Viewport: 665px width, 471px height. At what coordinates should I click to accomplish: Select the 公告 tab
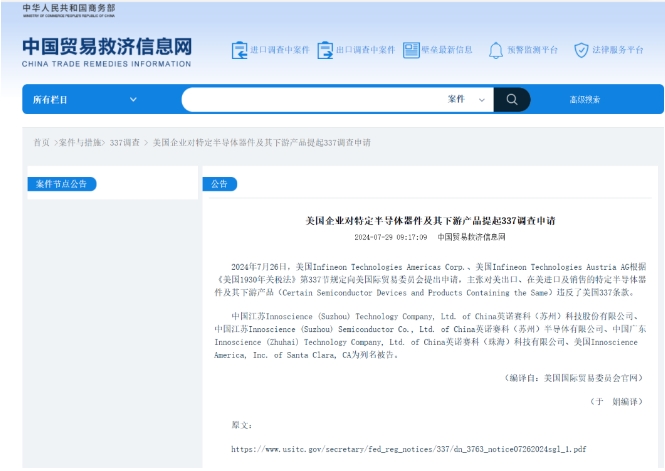220,184
